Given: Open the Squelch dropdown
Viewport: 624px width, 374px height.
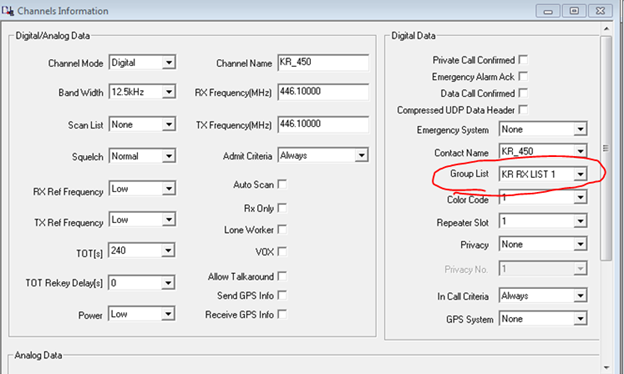Looking at the screenshot, I should tap(169, 156).
